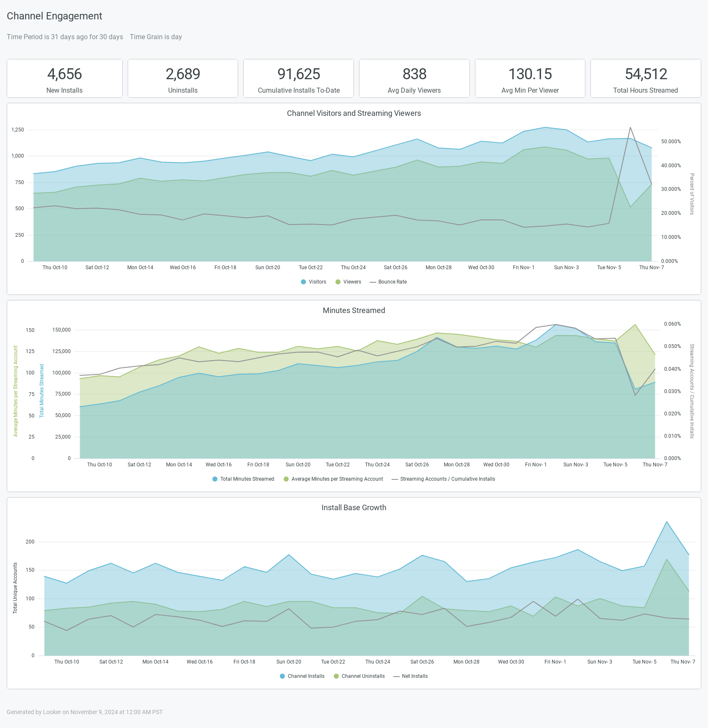Toggle the Channel Uninstalls legend item

point(359,676)
